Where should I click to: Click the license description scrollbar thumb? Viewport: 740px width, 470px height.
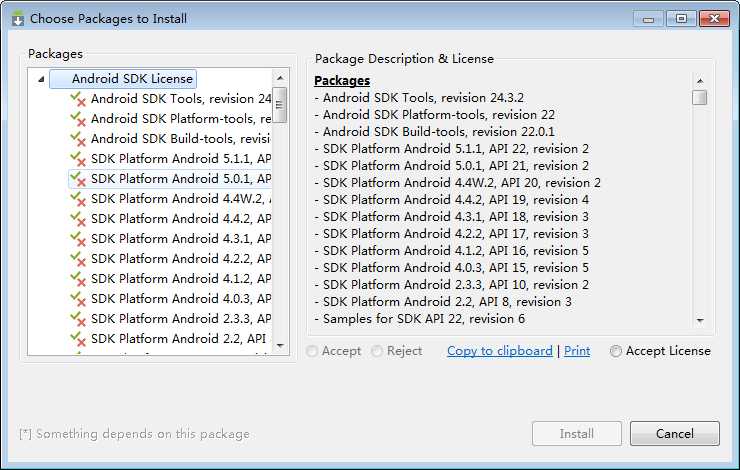(x=700, y=98)
